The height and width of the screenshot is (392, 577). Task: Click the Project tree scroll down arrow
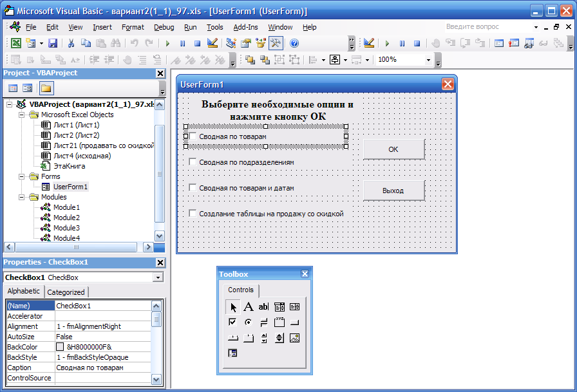[x=160, y=236]
